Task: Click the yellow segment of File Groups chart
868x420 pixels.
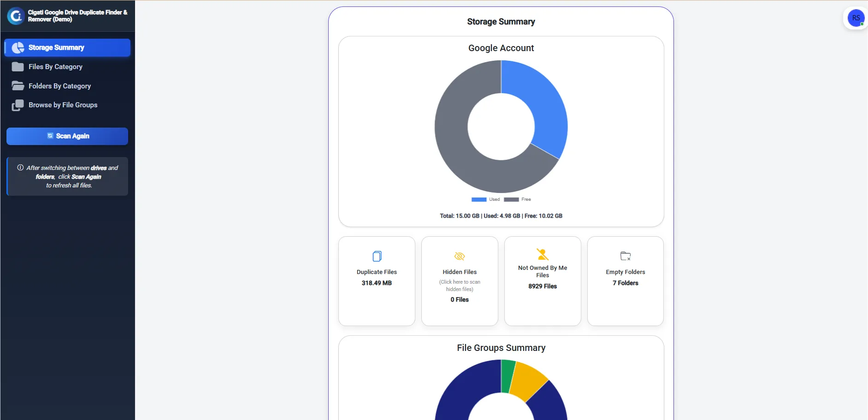Action: pyautogui.click(x=527, y=382)
